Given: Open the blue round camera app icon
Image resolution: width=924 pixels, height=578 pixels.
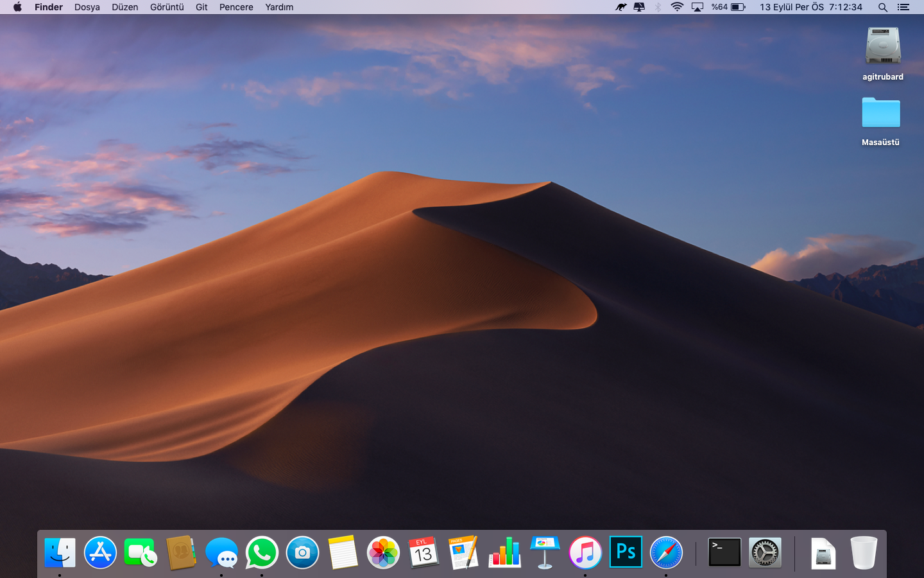Looking at the screenshot, I should [x=302, y=552].
